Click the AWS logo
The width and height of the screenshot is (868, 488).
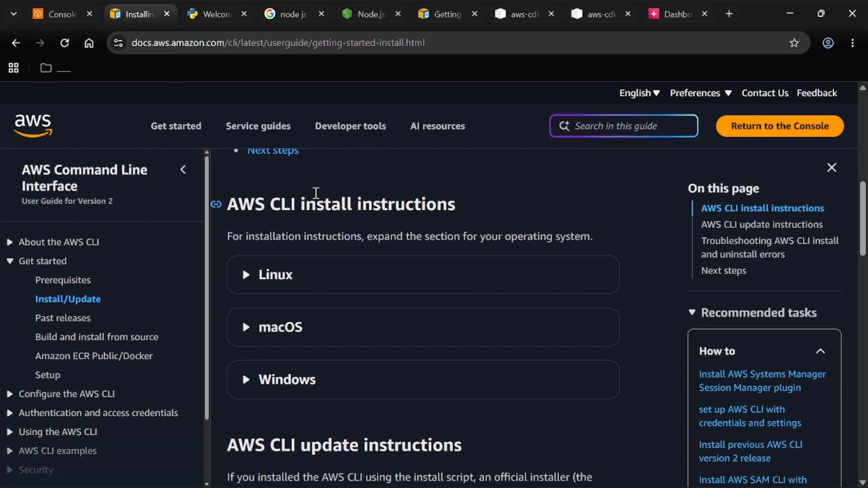tap(33, 126)
